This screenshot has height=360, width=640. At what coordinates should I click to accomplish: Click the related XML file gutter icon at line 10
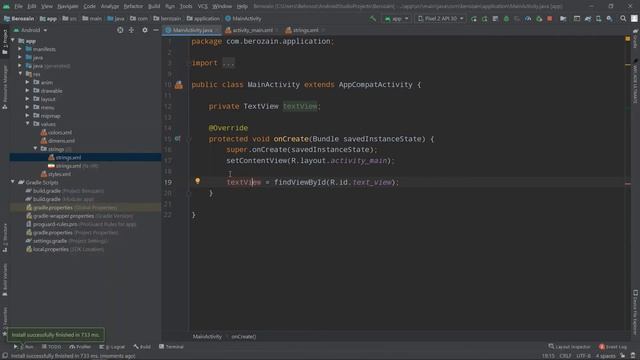179,85
